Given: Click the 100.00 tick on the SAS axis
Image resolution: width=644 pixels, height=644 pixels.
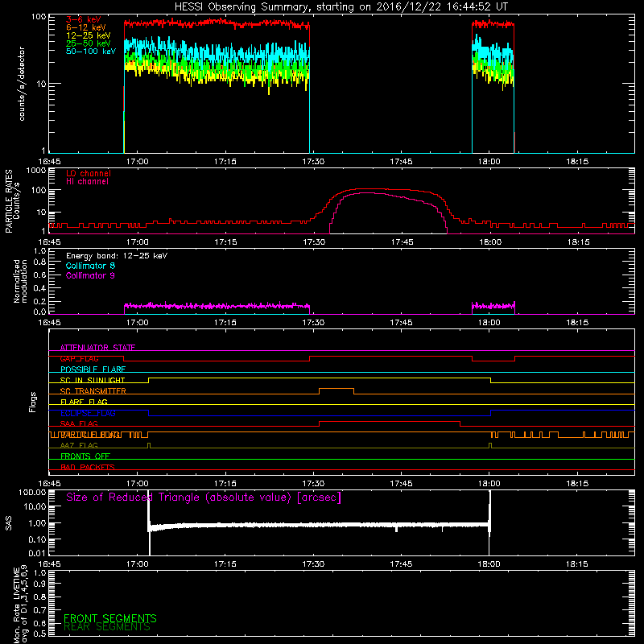Looking at the screenshot, I should 32,493.
